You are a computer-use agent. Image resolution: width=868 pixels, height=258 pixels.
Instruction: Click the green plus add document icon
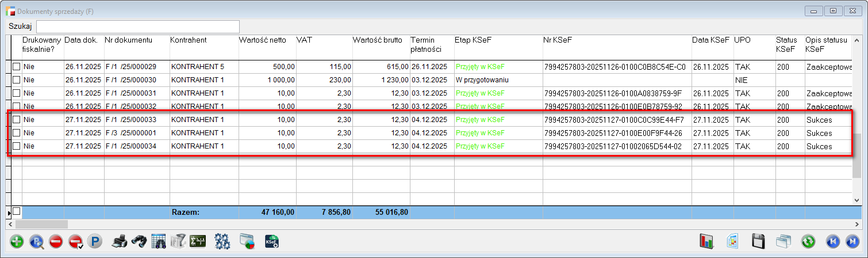[17, 241]
